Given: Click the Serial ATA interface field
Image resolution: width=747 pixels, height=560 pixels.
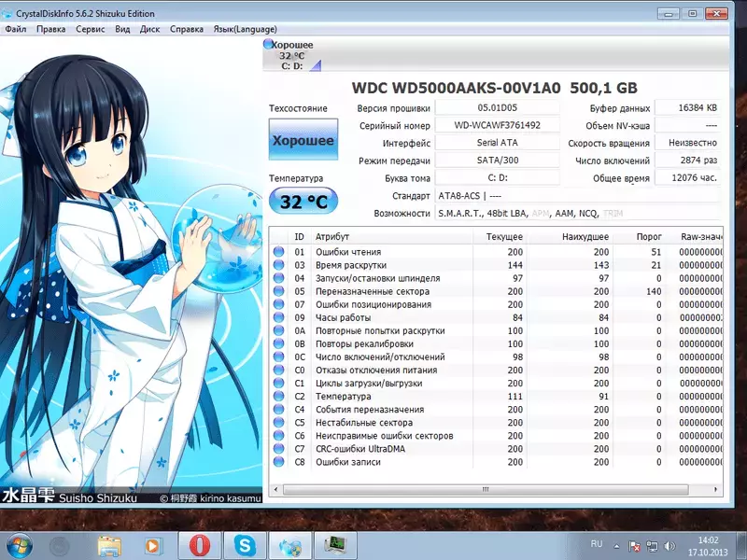Looking at the screenshot, I should (x=498, y=143).
